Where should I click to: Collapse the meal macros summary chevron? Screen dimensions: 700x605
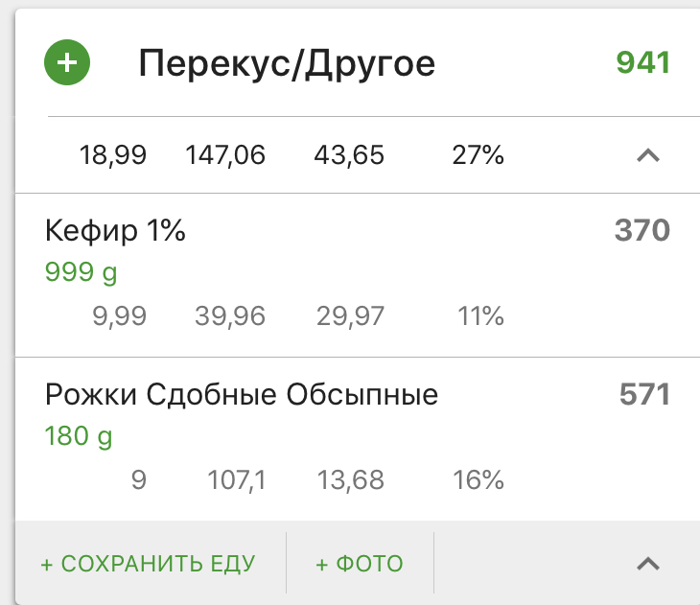649,155
